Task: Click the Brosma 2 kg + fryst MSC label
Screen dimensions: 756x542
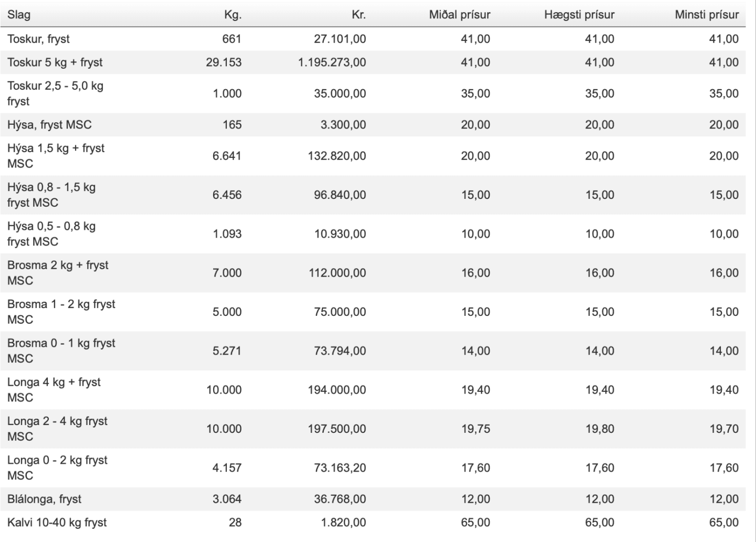Action: pyautogui.click(x=58, y=273)
